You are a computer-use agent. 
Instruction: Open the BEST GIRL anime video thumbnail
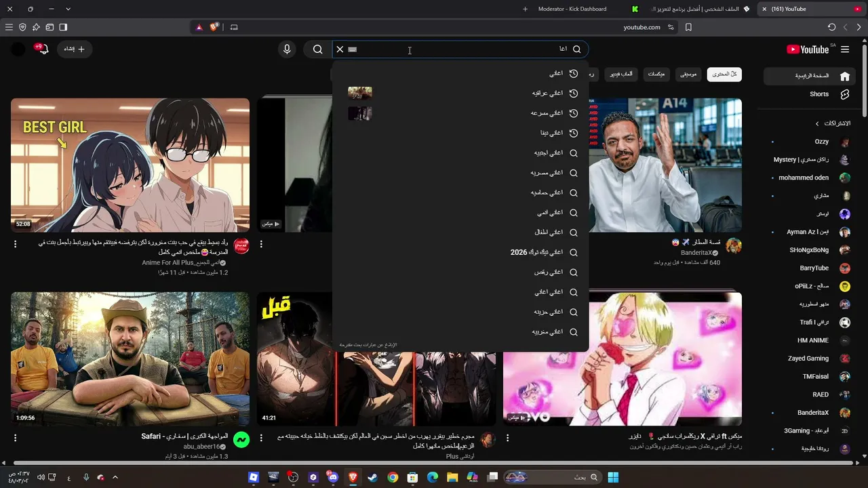[130, 165]
